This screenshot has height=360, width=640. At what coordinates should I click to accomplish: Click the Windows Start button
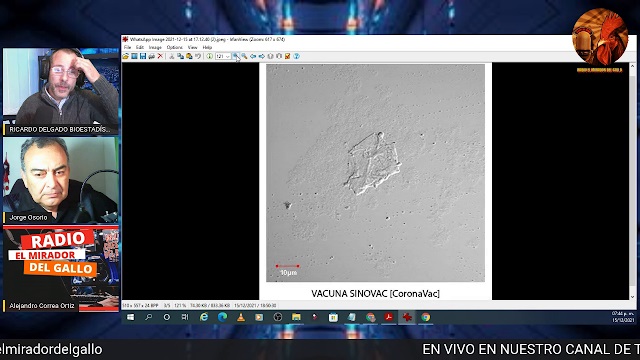click(131, 317)
